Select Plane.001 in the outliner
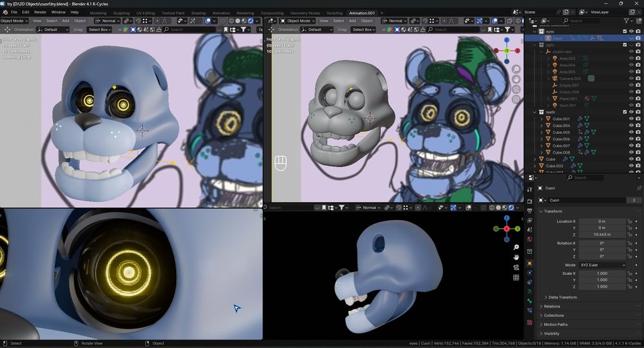This screenshot has width=644, height=348. click(x=567, y=98)
